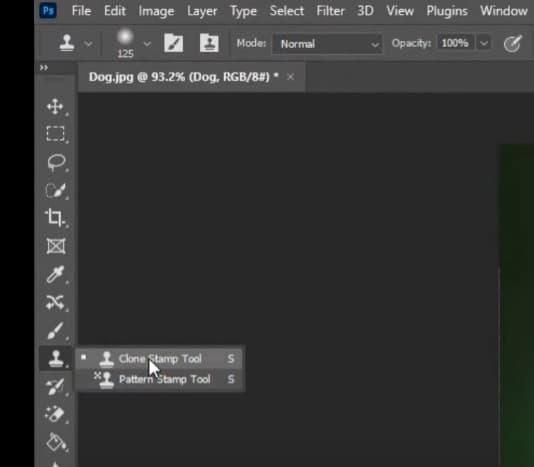Toggle the Clone Source panel icon
The height and width of the screenshot is (467, 534).
tap(209, 43)
